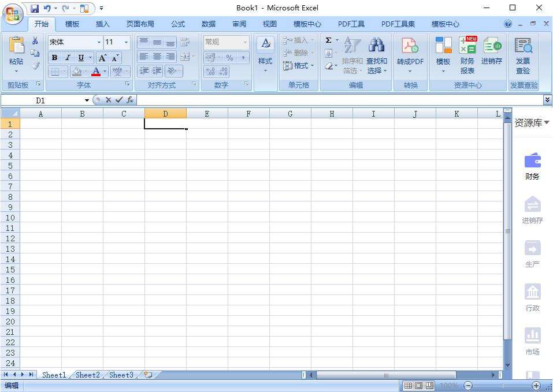Switch to Page Break Preview in status bar
This screenshot has height=392, width=553.
point(429,386)
